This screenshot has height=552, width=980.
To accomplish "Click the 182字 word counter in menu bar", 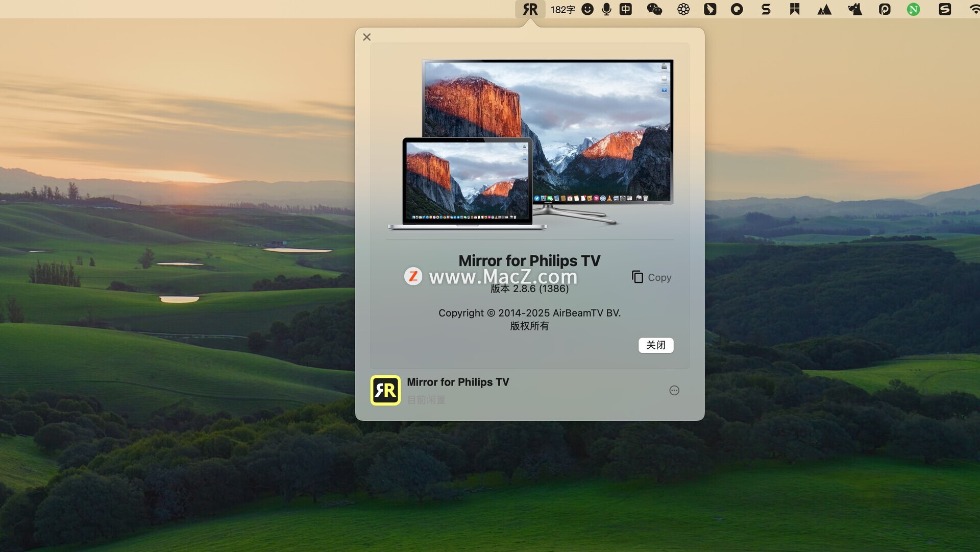I will [562, 9].
